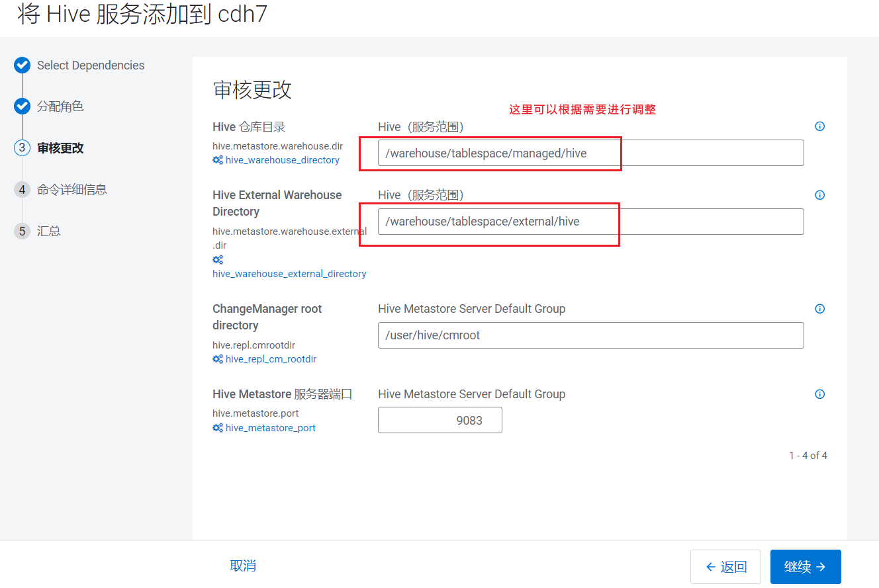The height and width of the screenshot is (588, 879).
Task: Go to the 分配角色 step
Action: (x=60, y=106)
